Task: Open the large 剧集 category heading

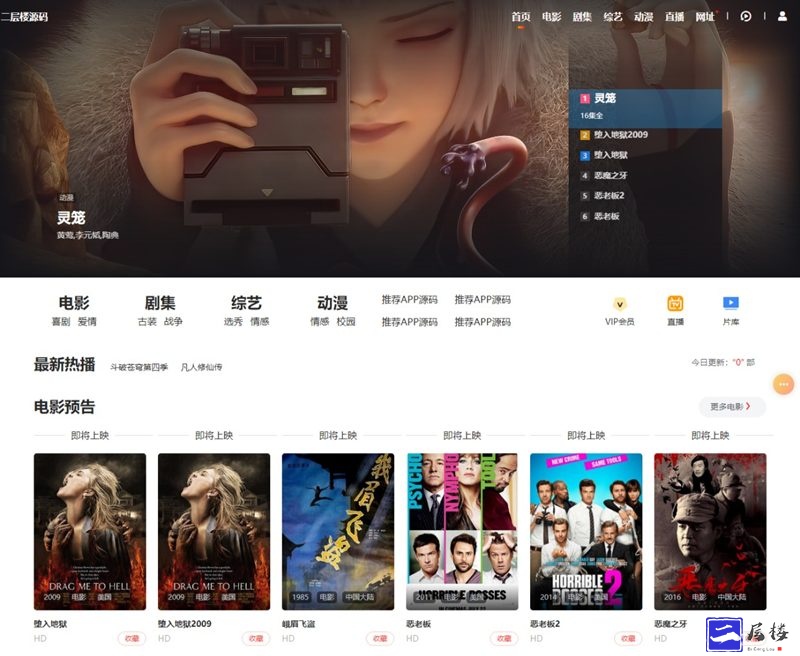Action: click(x=160, y=302)
